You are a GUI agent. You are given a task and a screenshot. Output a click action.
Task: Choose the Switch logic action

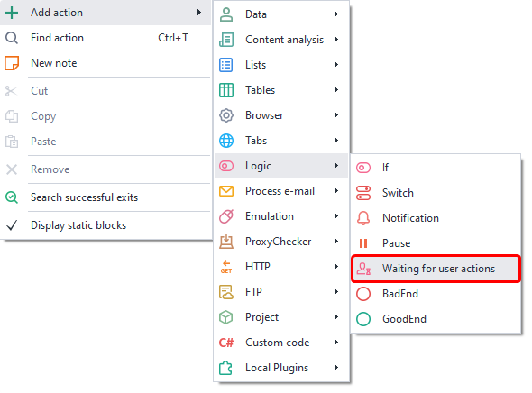point(436,193)
